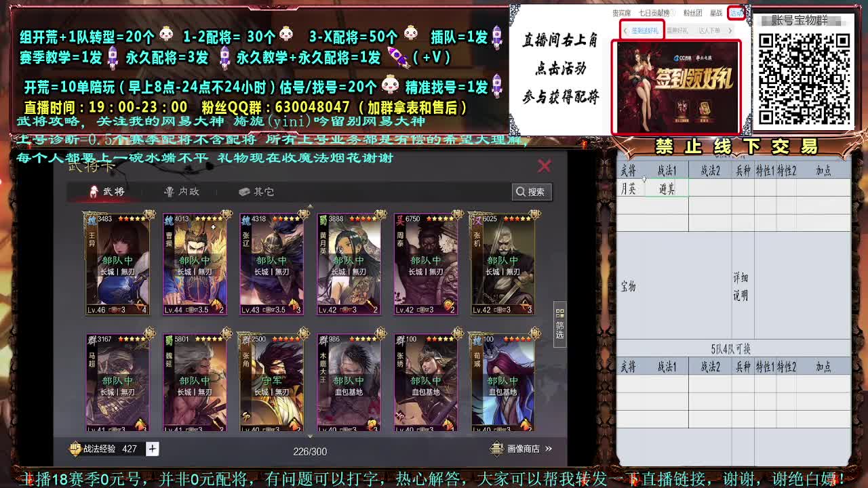Click the shield troop icon on 周泰's card

(448, 306)
